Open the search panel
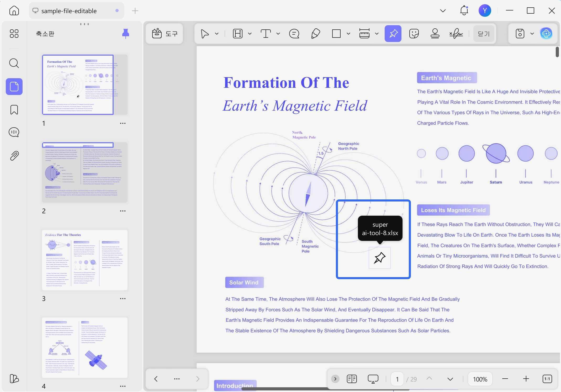Viewport: 561px width, 392px height. pyautogui.click(x=14, y=63)
